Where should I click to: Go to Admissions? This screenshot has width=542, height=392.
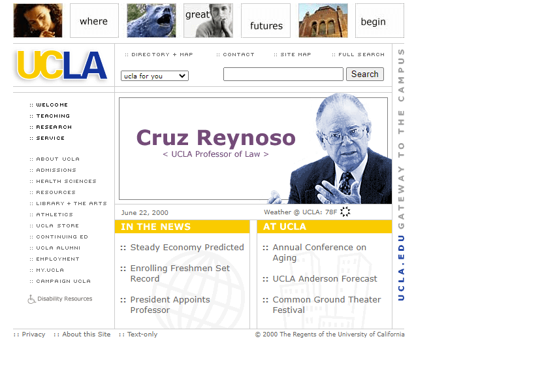(53, 171)
